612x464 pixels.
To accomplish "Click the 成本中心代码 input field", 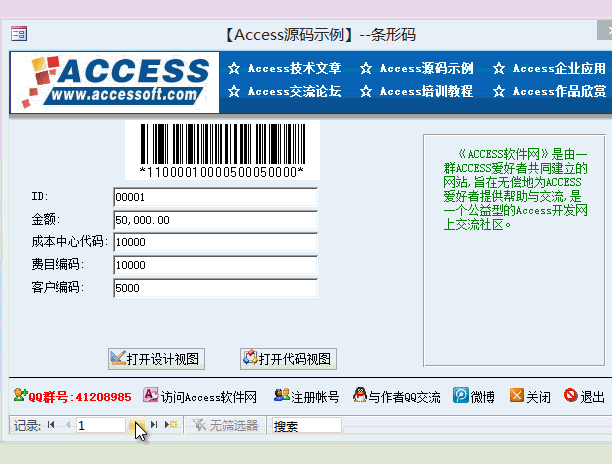I will tap(215, 242).
